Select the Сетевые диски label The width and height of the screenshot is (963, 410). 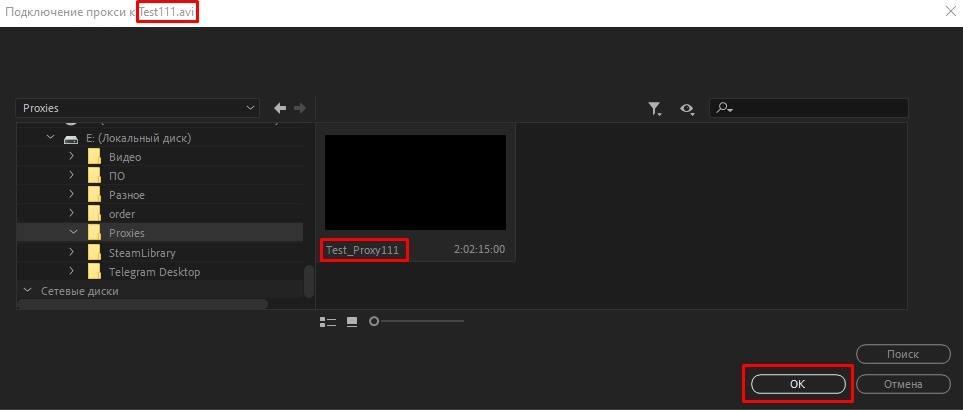pos(80,291)
